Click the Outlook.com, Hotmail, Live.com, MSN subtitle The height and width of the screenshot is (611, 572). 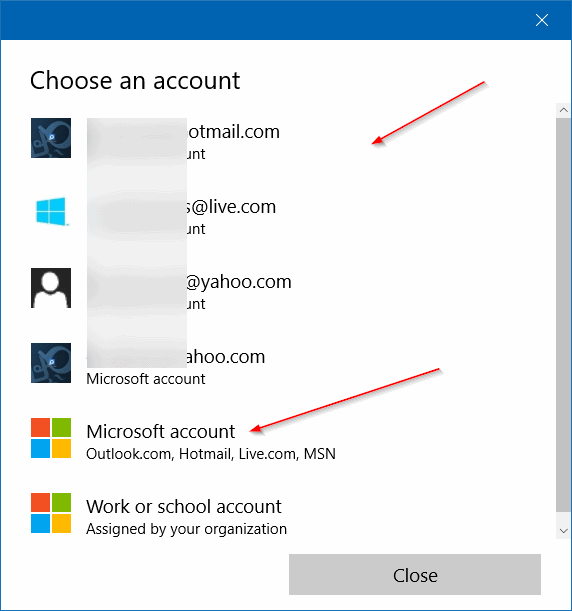point(211,454)
